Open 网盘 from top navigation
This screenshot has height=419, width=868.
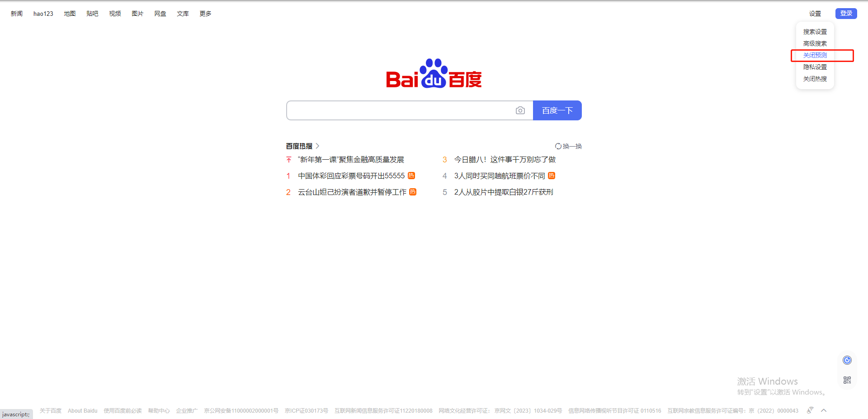[x=160, y=14]
